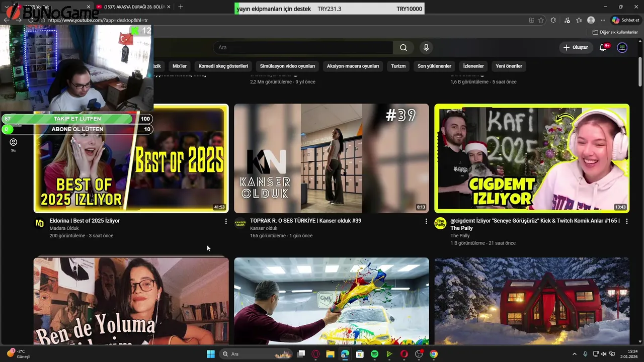The width and height of the screenshot is (644, 362).
Task: Open options menu for Eldorina Best of 2025 video
Action: coord(226,221)
